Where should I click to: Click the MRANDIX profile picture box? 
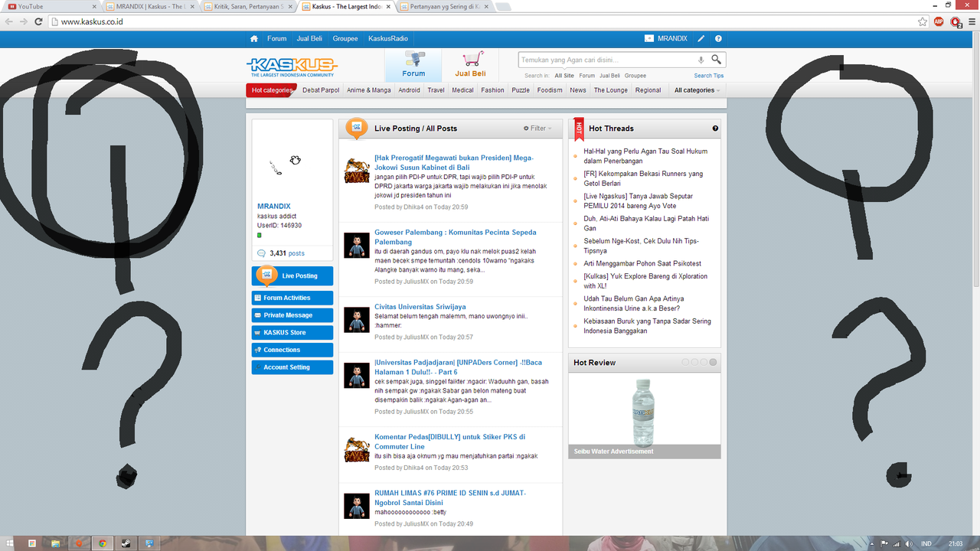click(292, 161)
